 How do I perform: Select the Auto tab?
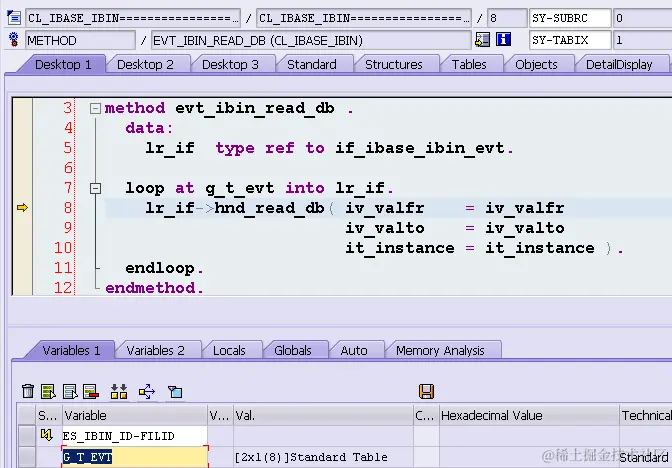[354, 351]
